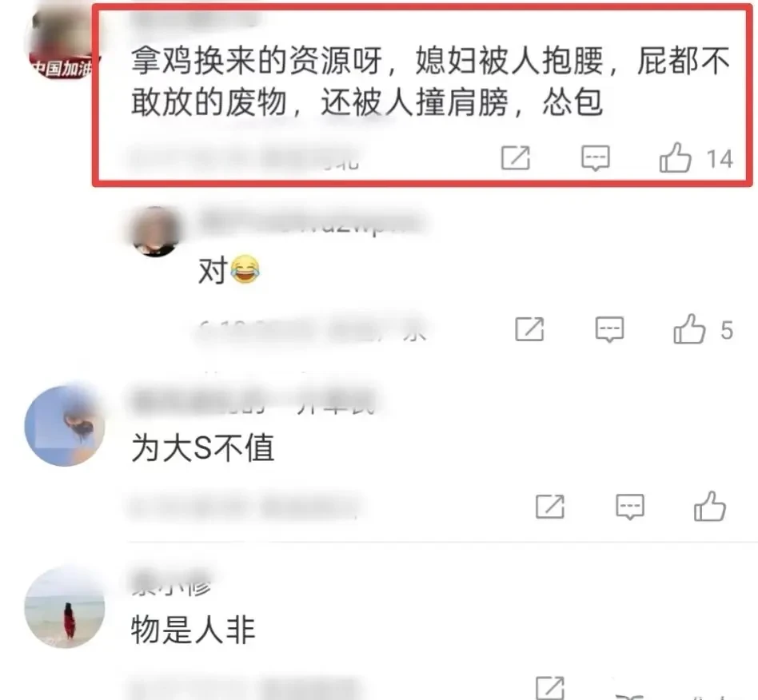Viewport: 758px width, 700px height.
Task: Open beach avatar with red dress figure
Action: (65, 608)
